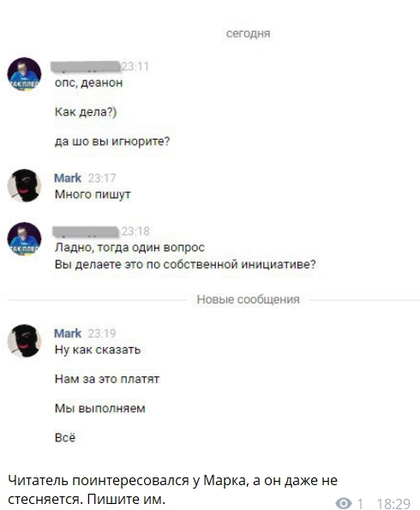This screenshot has width=420, height=510.
Task: Open the reader's avatar beside "опс, деанон"
Action: tap(24, 75)
